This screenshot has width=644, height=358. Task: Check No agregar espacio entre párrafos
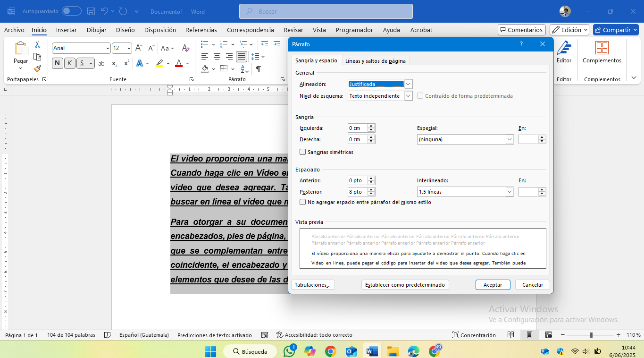303,202
